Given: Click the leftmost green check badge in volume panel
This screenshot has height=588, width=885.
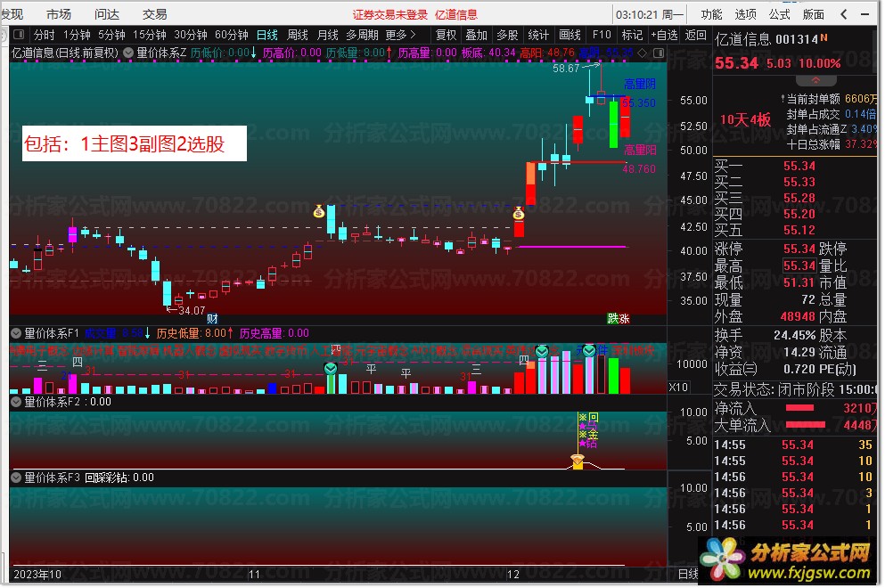Looking at the screenshot, I should [331, 369].
